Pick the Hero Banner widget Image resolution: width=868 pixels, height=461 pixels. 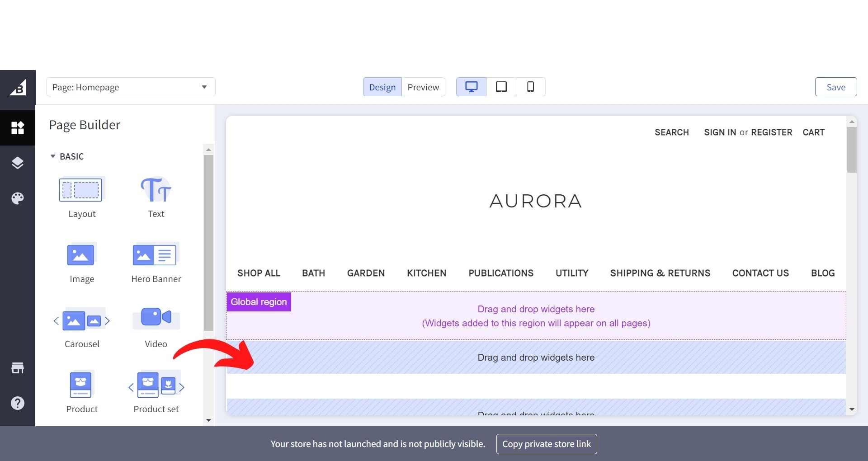[156, 255]
